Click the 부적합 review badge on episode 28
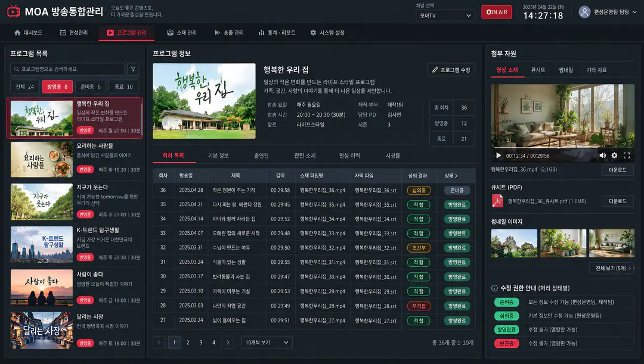The width and height of the screenshot is (644, 364). coord(419,306)
